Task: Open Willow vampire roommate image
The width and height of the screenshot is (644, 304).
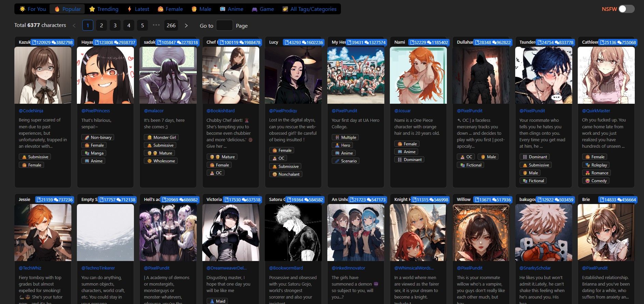Action: (x=481, y=232)
